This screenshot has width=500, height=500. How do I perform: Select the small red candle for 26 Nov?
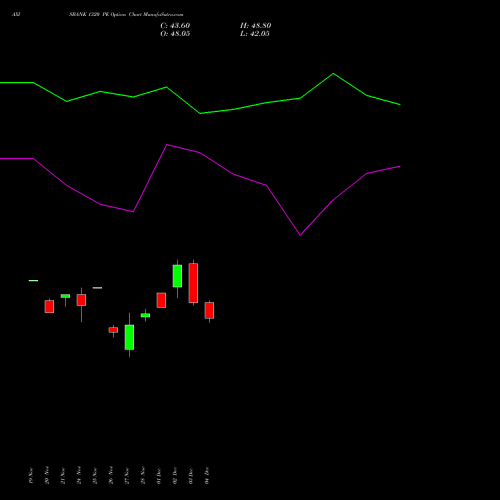coord(113,330)
